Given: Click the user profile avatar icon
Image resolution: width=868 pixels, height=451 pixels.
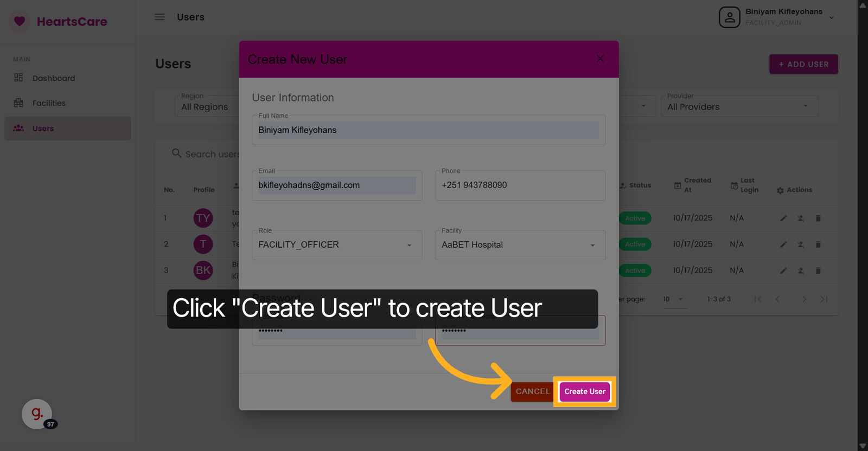Looking at the screenshot, I should point(729,17).
